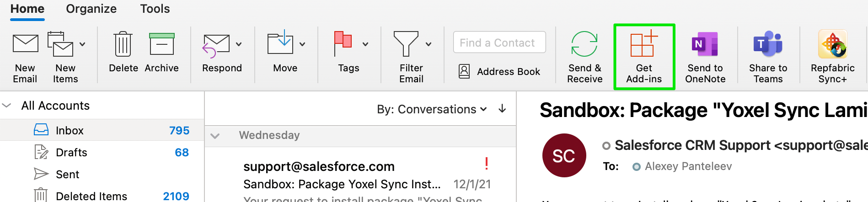The height and width of the screenshot is (202, 868).
Task: Launch Repfabric Sync+ add-in
Action: pos(832,45)
